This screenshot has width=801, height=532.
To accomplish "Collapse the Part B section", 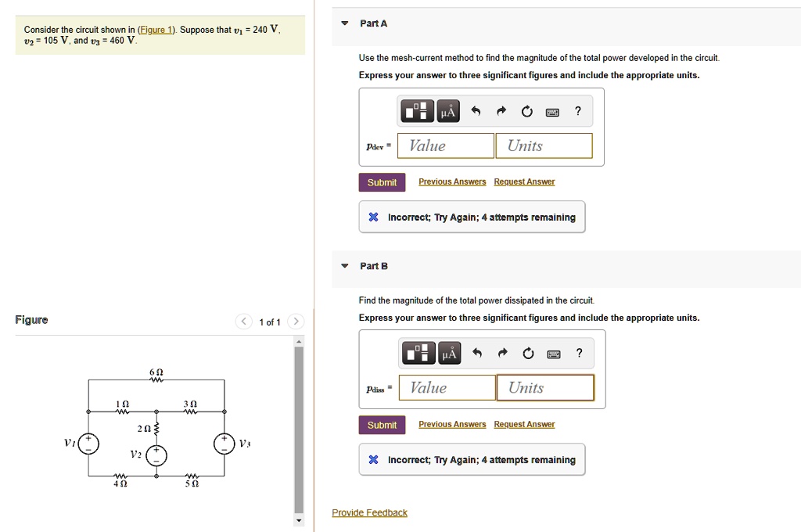I will [344, 266].
